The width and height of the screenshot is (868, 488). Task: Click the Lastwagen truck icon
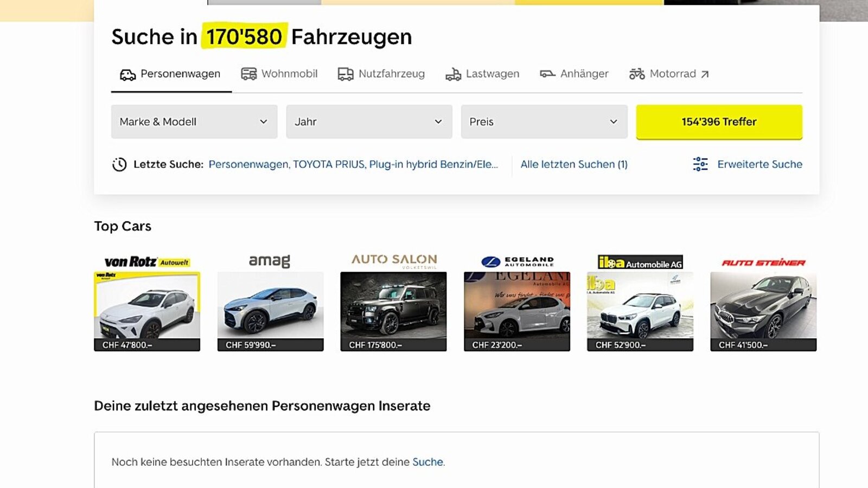pos(453,74)
